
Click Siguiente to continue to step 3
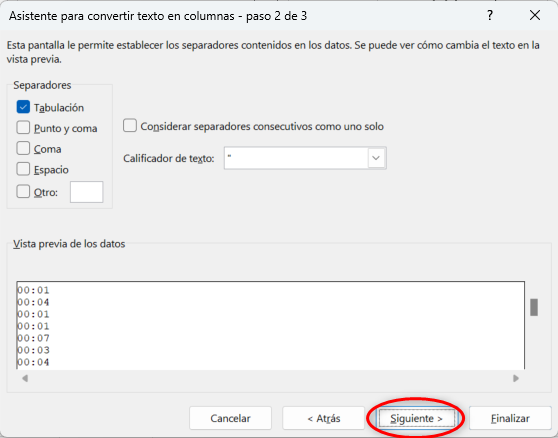click(416, 418)
